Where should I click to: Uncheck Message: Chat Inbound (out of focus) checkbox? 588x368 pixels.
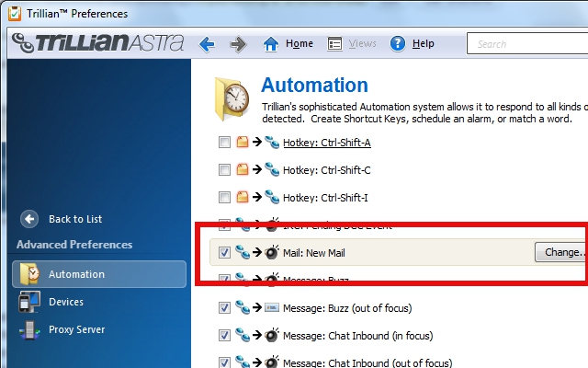[x=224, y=362]
